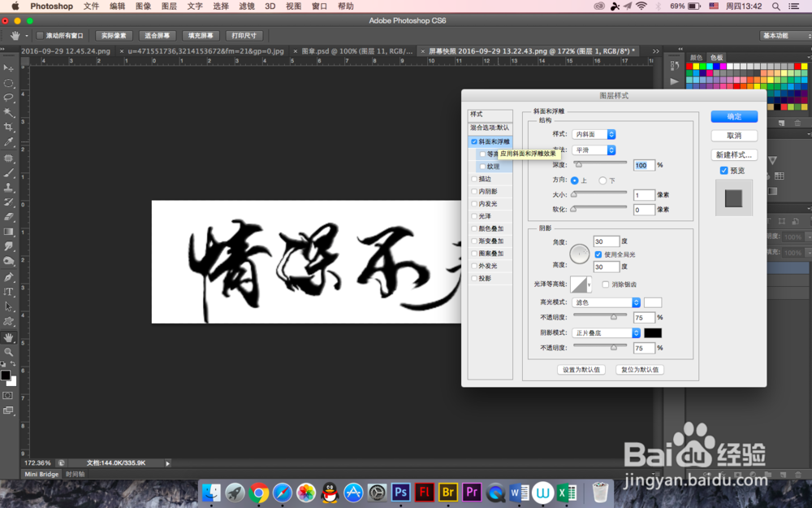The image size is (812, 508).
Task: Open the 图像 menu
Action: 143,7
